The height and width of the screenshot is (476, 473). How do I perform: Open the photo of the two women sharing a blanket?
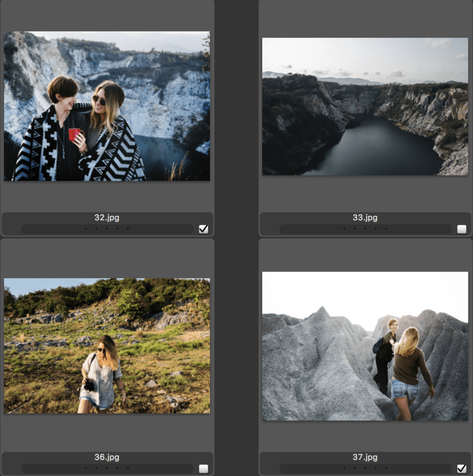106,105
